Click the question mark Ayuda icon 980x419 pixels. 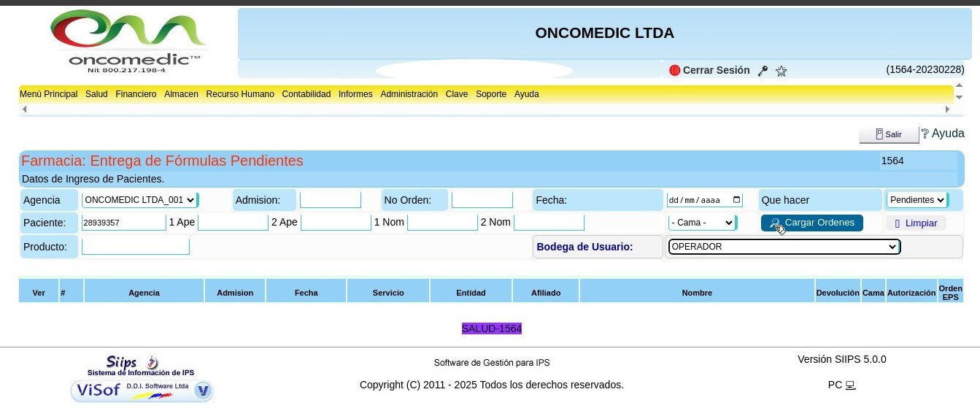(925, 134)
